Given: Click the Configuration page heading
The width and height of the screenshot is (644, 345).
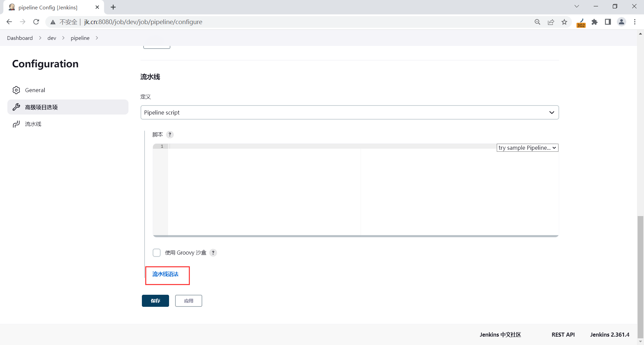Looking at the screenshot, I should click(x=45, y=64).
